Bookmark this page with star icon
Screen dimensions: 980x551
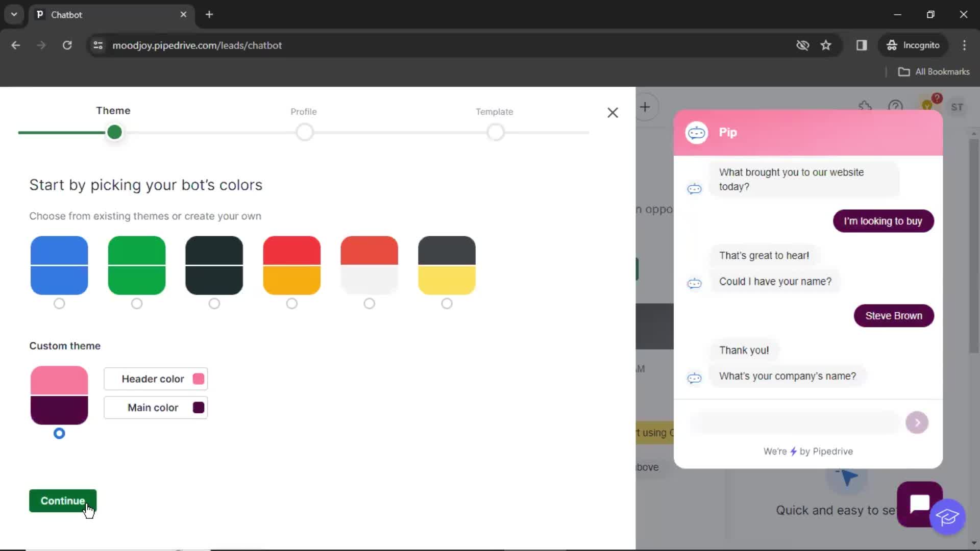pyautogui.click(x=826, y=45)
